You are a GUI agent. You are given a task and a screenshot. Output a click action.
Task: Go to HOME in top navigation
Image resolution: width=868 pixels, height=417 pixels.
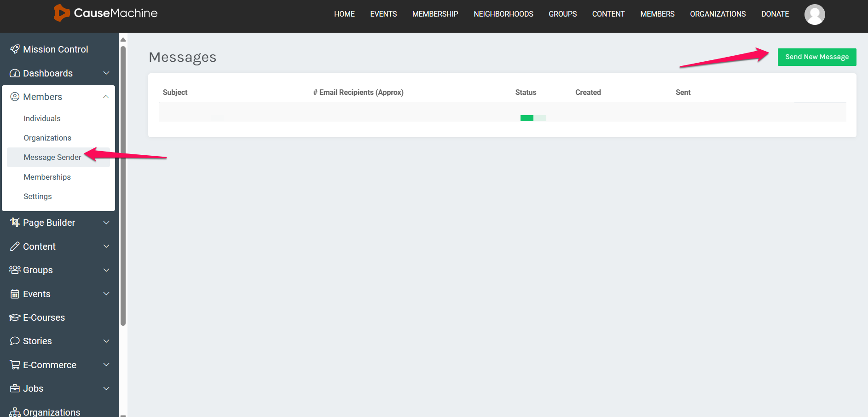344,14
